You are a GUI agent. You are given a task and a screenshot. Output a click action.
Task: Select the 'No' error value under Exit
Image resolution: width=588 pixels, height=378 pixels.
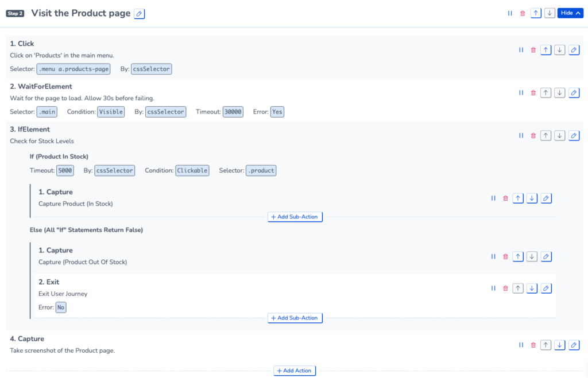pyautogui.click(x=61, y=307)
